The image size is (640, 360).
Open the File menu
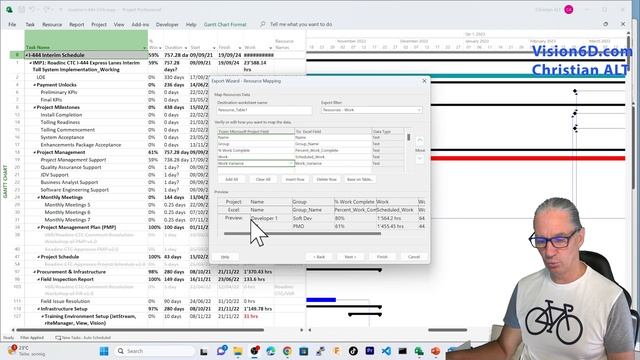pos(12,24)
